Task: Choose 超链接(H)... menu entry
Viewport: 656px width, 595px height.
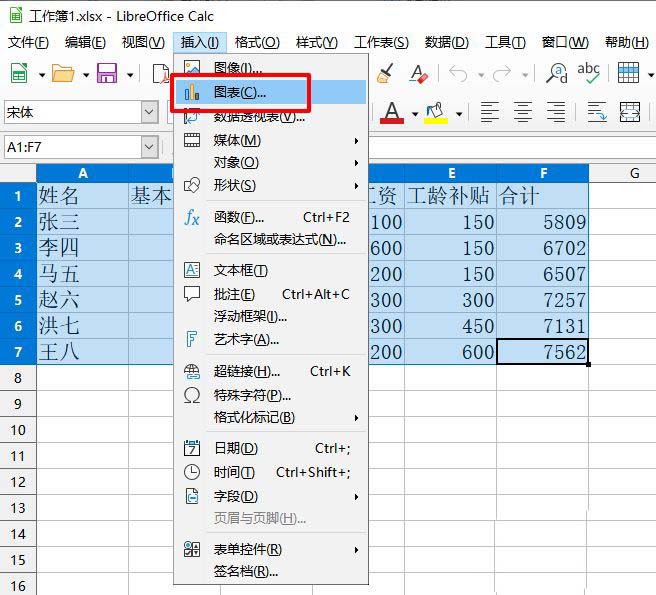Action: click(x=271, y=371)
